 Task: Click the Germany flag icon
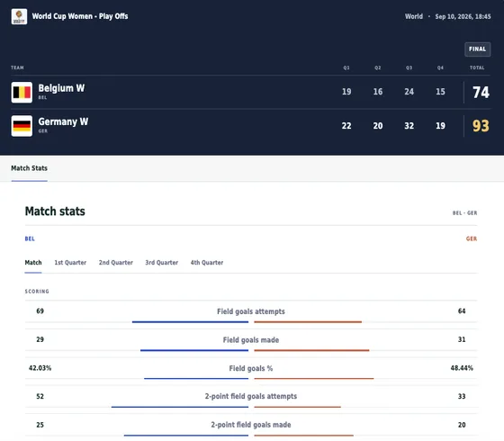coord(22,126)
